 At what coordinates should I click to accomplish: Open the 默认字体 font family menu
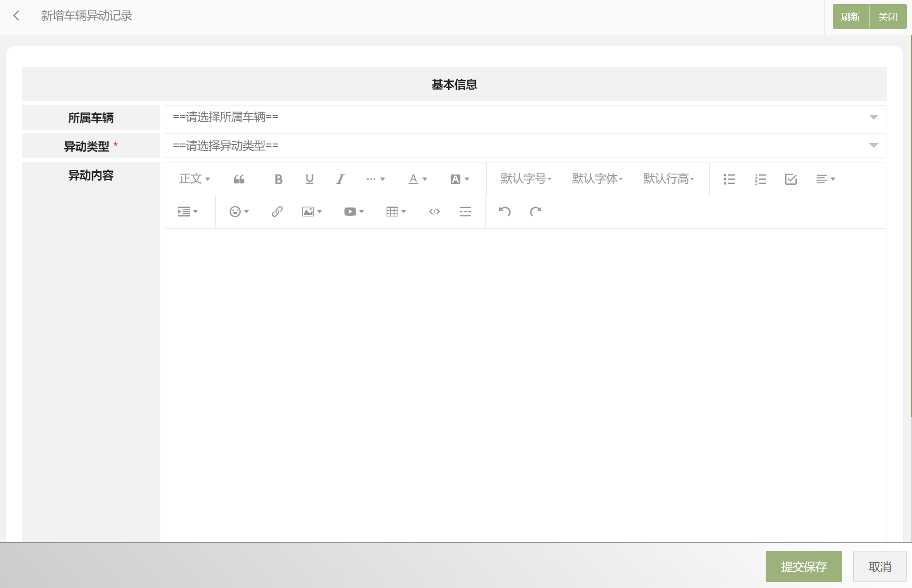coord(597,179)
